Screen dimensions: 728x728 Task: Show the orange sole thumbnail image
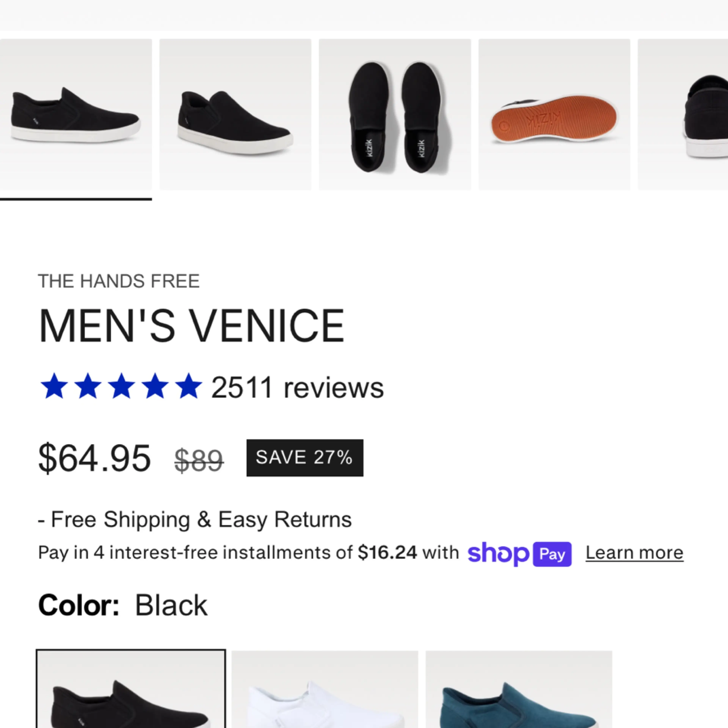pos(554,115)
